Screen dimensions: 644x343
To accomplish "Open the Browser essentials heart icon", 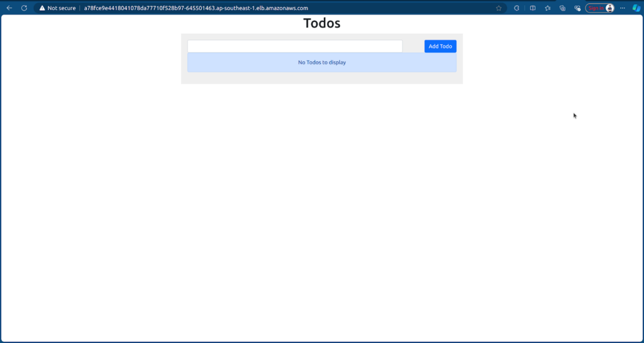I will (x=577, y=8).
